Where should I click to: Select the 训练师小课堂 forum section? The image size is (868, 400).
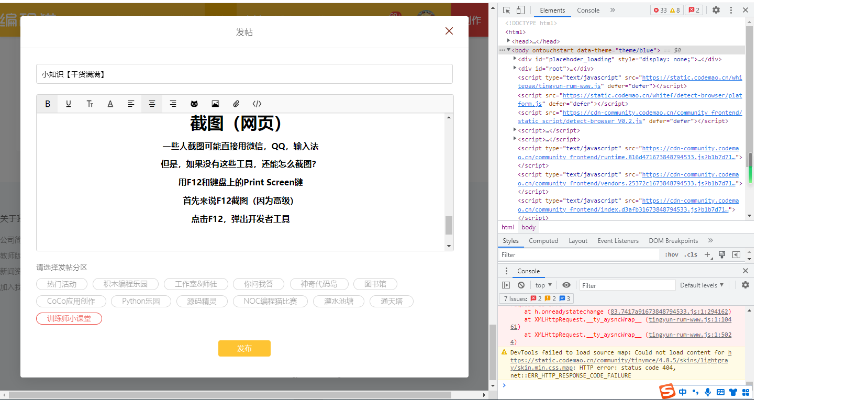coord(69,319)
